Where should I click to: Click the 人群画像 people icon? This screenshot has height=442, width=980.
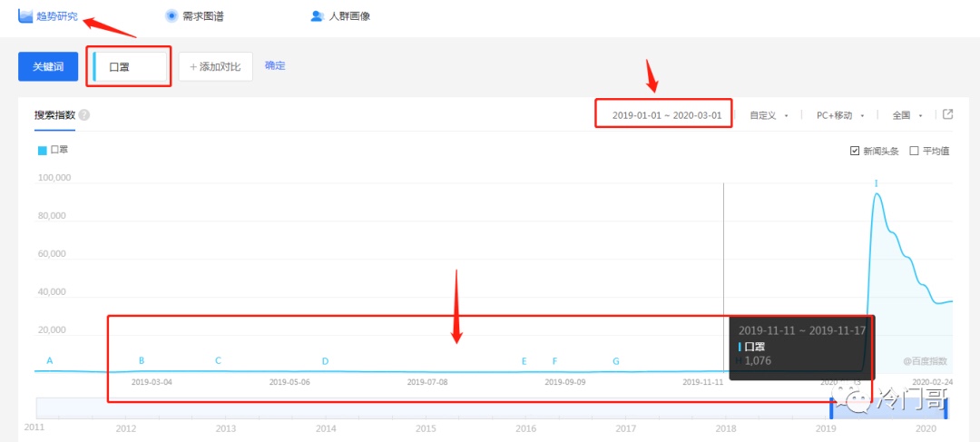coord(317,16)
